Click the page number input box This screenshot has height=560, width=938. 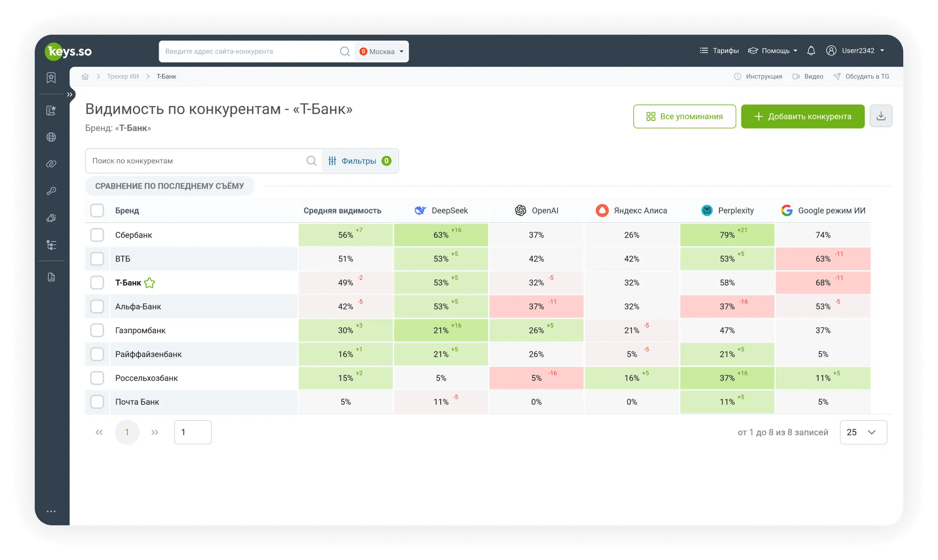(193, 432)
